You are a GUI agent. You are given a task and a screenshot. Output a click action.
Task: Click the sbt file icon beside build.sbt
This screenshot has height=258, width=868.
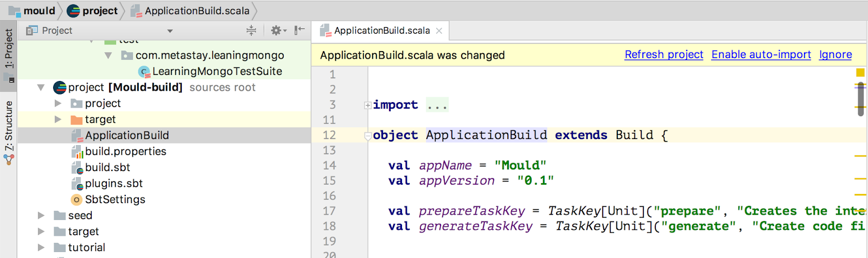coord(77,168)
